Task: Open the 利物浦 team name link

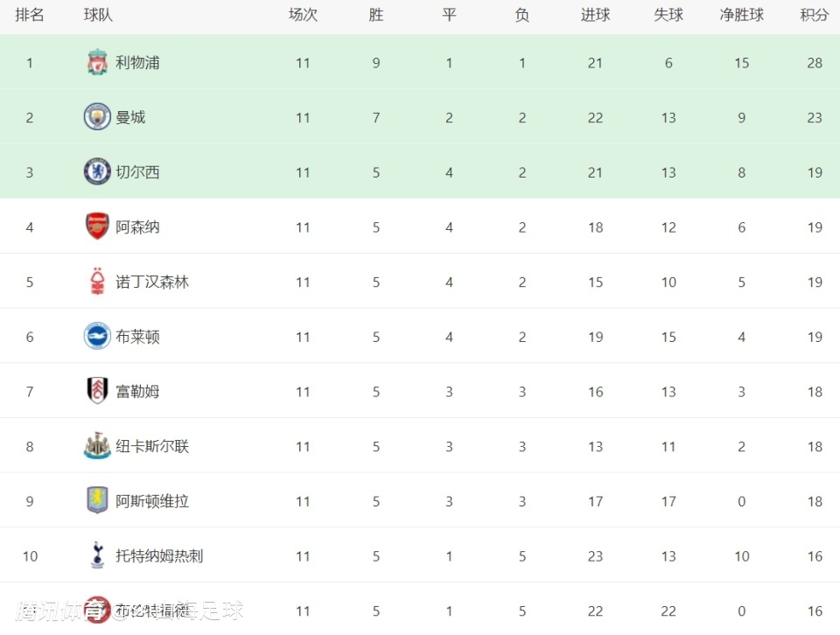Action: [x=137, y=63]
